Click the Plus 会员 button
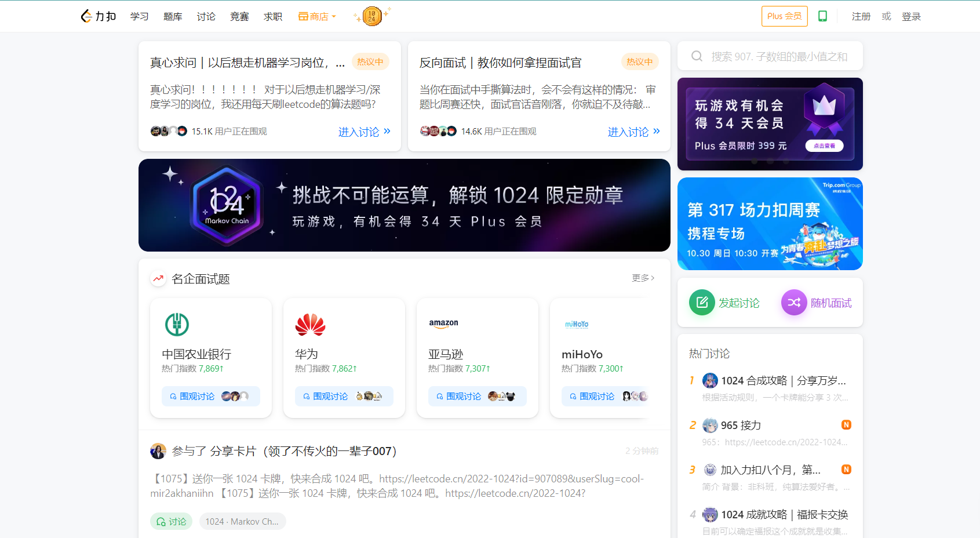 784,16
